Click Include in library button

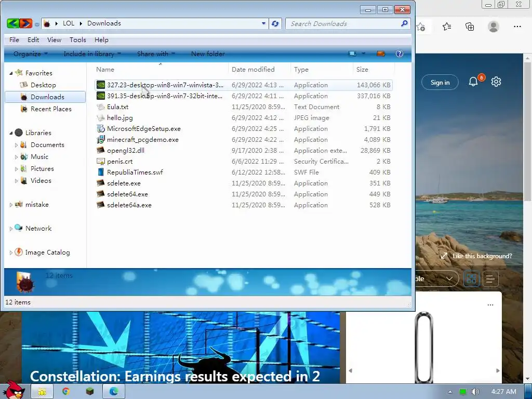click(x=92, y=54)
